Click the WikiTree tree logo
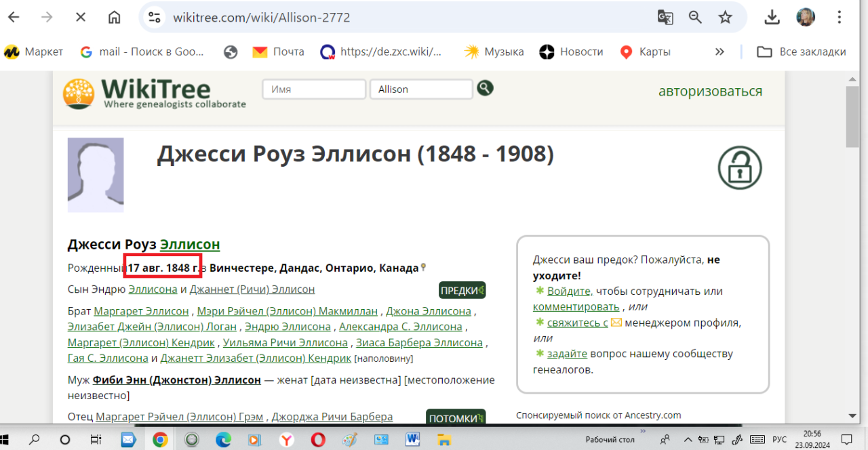This screenshot has width=868, height=450. [x=79, y=94]
